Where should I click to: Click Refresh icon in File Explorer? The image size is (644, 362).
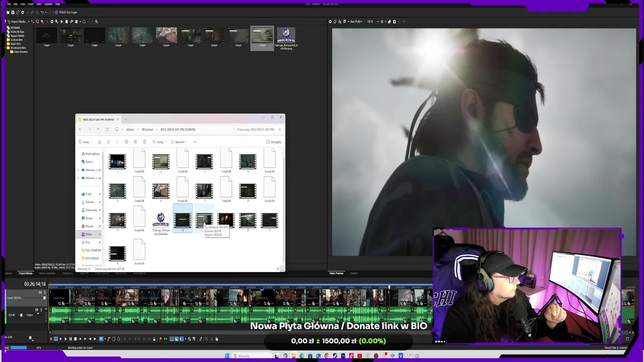(x=107, y=129)
